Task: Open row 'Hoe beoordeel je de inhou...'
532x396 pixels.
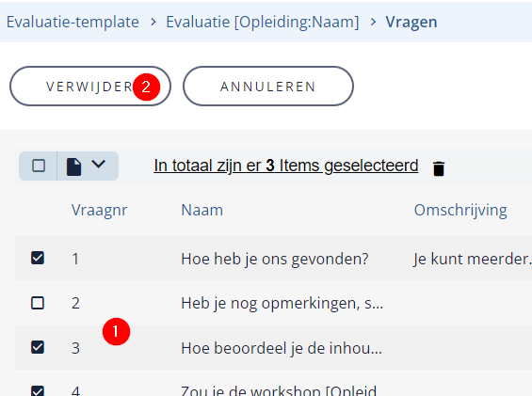Action: pyautogui.click(x=273, y=347)
